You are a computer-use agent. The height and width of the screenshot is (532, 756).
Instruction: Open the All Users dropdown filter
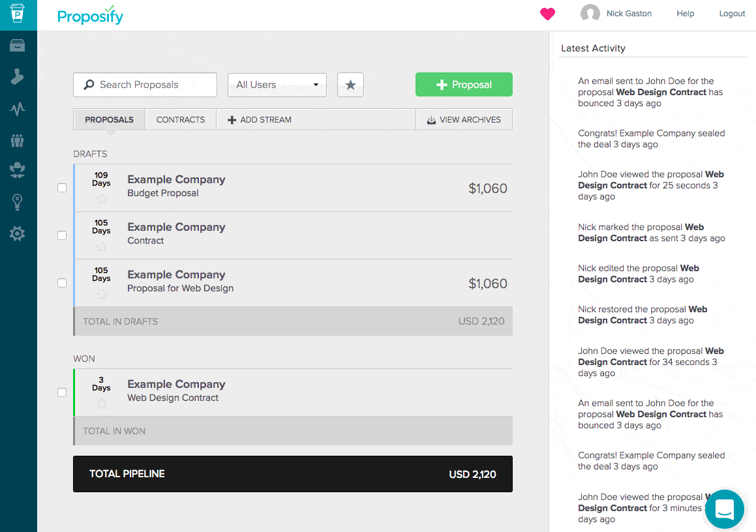coord(277,85)
